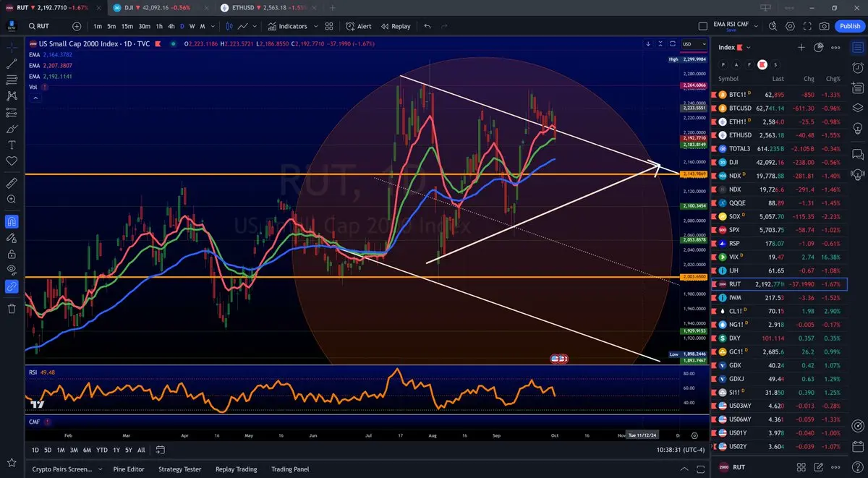This screenshot has height=478, width=868.
Task: Open chart settings hexagon icon
Action: (x=790, y=26)
